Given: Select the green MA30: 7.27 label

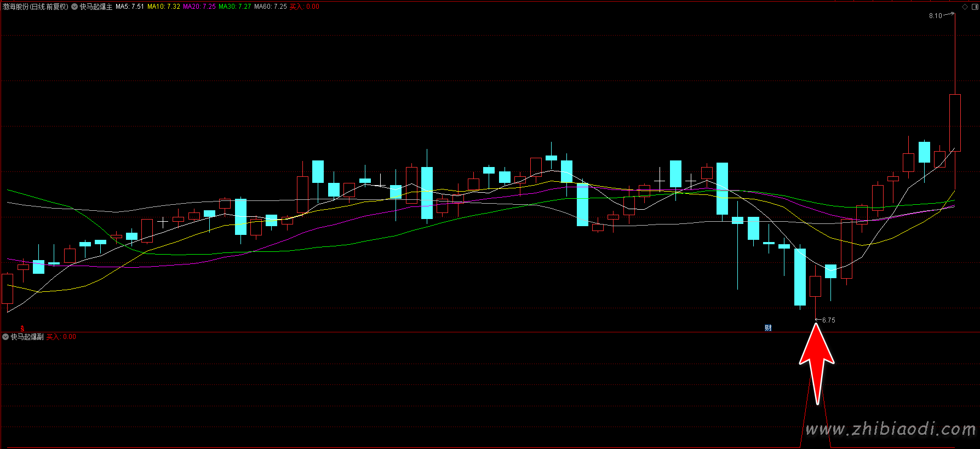Looking at the screenshot, I should point(235,7).
